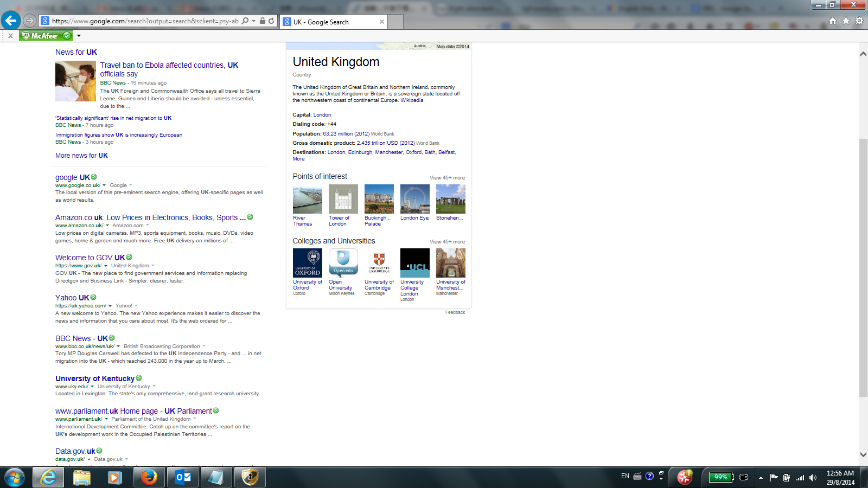Open the favorites star icon
Viewport: 868px width, 488px height.
[x=846, y=21]
